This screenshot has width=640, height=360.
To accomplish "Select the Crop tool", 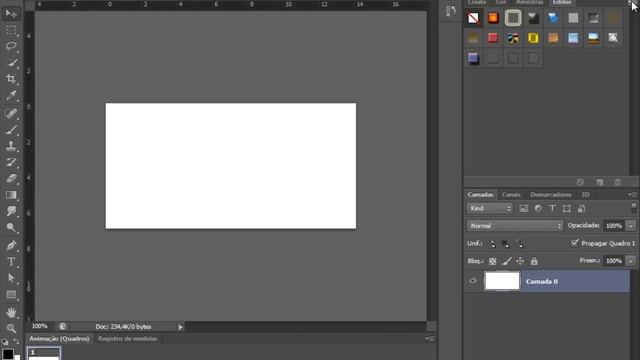I will click(11, 79).
